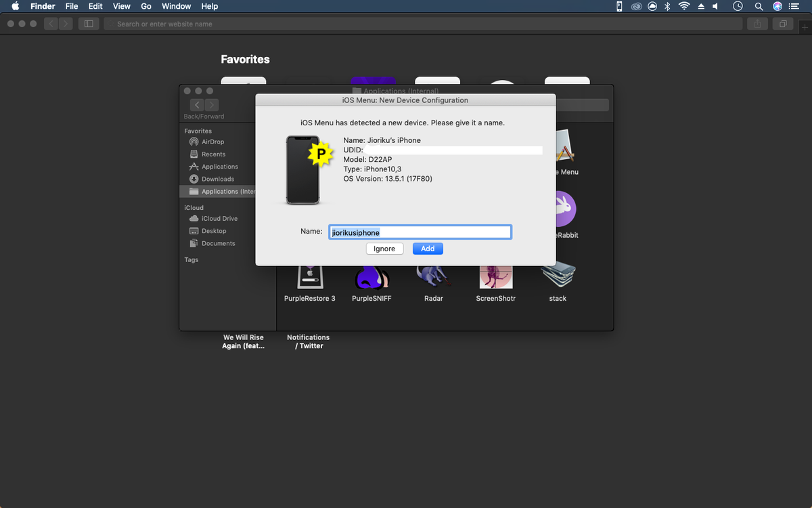This screenshot has width=812, height=508.
Task: Open the View menu
Action: click(122, 6)
